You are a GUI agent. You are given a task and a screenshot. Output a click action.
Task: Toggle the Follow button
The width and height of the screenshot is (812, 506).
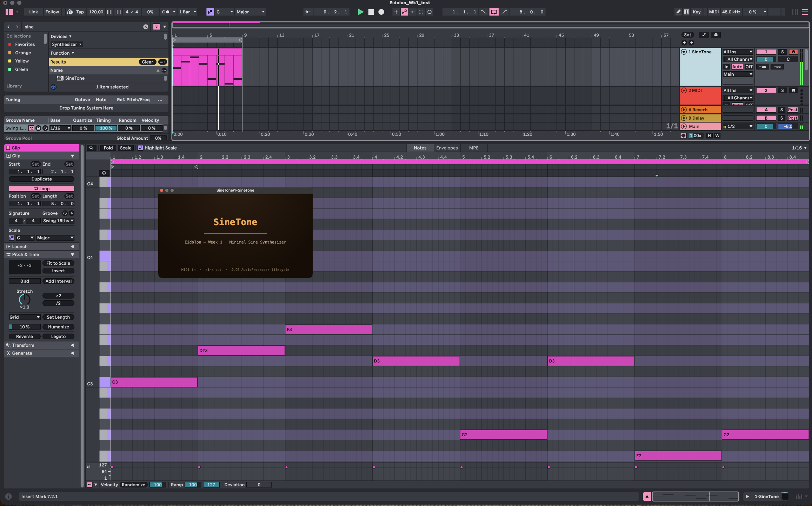pyautogui.click(x=52, y=12)
